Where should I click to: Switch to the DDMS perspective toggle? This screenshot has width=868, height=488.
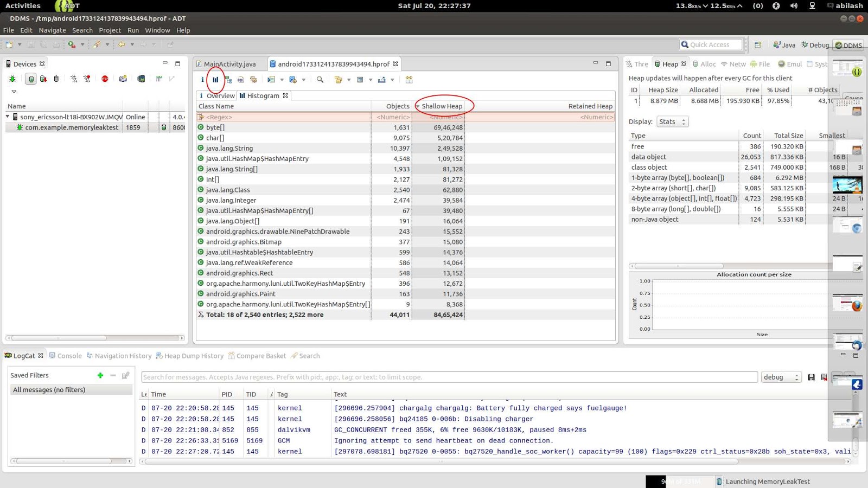(x=844, y=45)
